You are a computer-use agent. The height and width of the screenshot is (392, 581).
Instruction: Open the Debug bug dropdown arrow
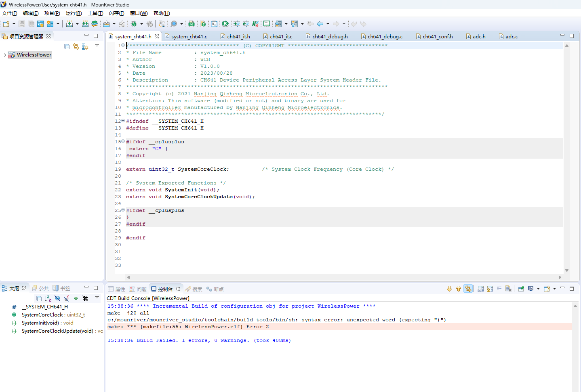pos(141,24)
